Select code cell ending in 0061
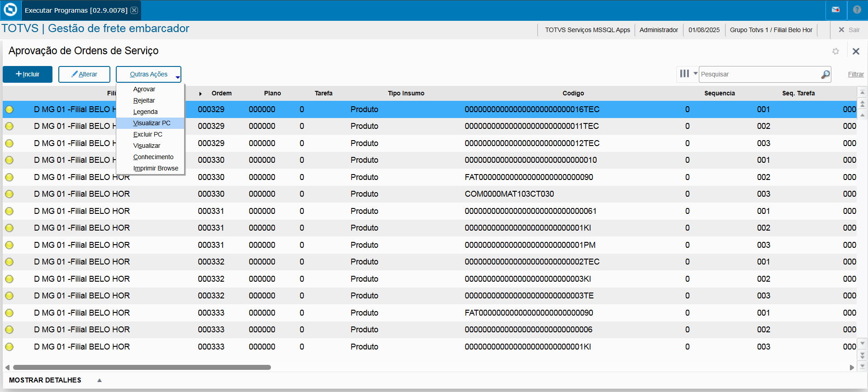This screenshot has width=868, height=392. coord(531,211)
